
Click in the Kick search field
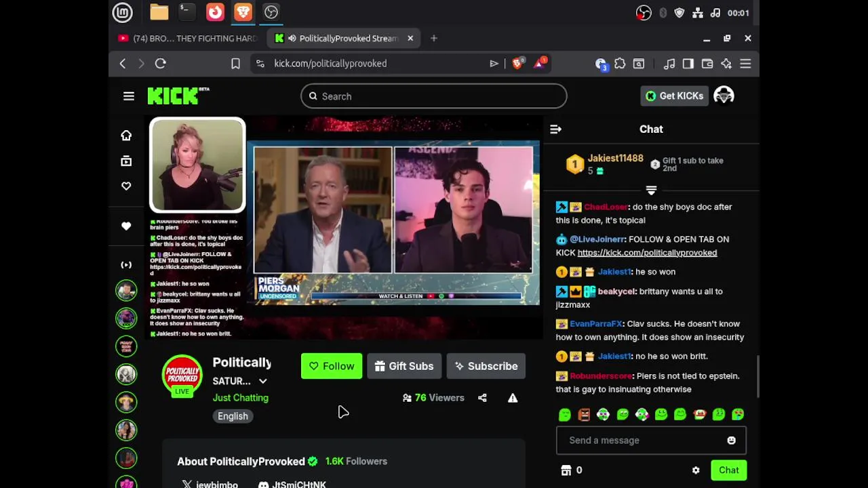[434, 96]
